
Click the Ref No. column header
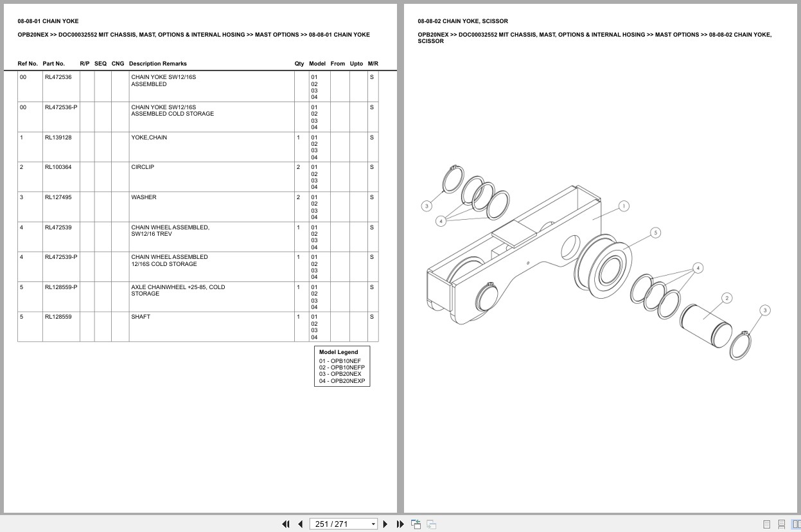click(x=28, y=64)
